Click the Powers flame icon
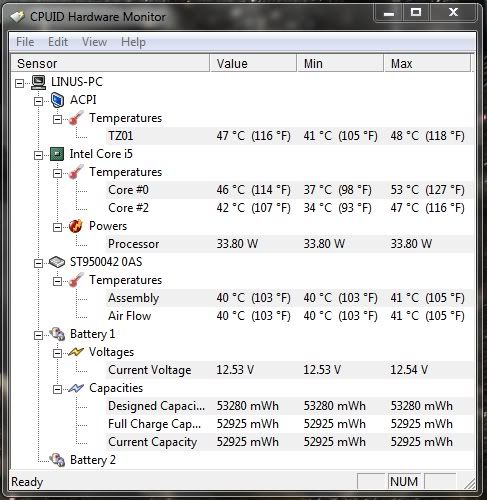487x500 pixels. 76,226
